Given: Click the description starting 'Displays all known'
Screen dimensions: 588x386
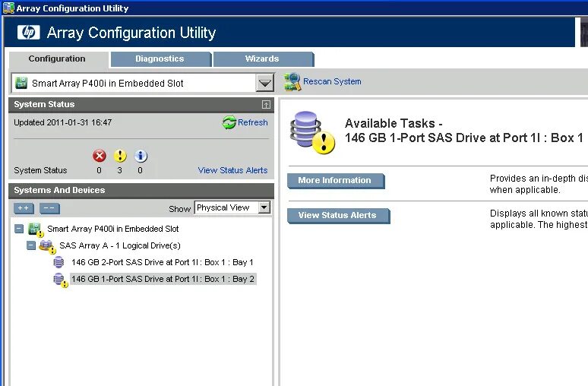Looking at the screenshot, I should 539,219.
